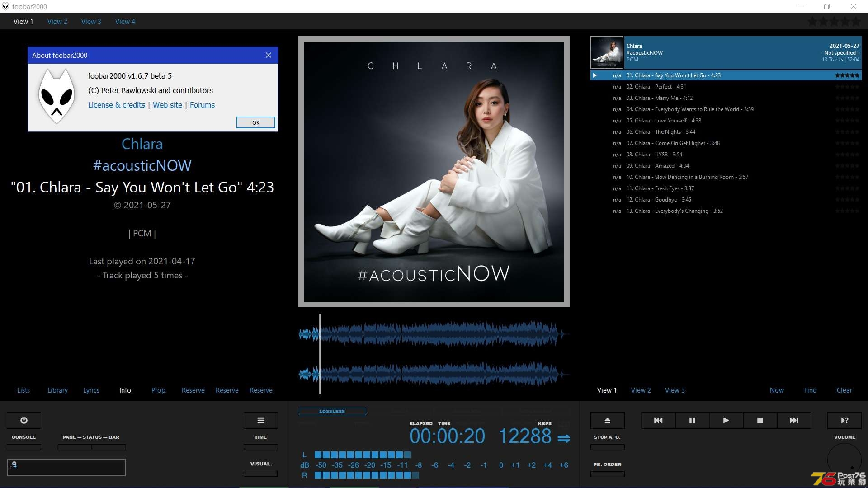The height and width of the screenshot is (488, 868).
Task: Skip to the next track
Action: pyautogui.click(x=794, y=420)
